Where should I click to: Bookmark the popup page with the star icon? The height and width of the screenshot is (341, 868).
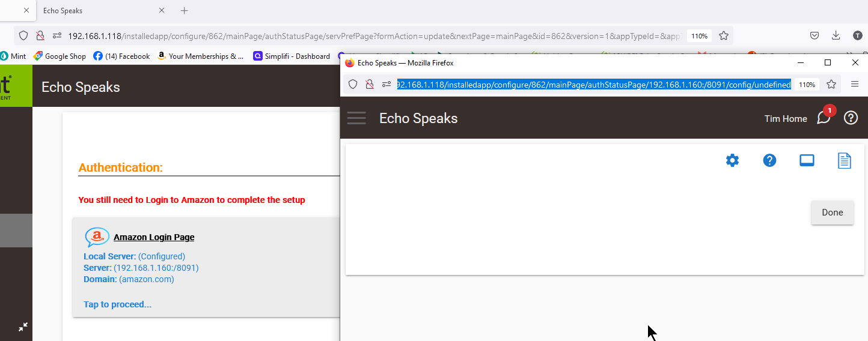831,85
